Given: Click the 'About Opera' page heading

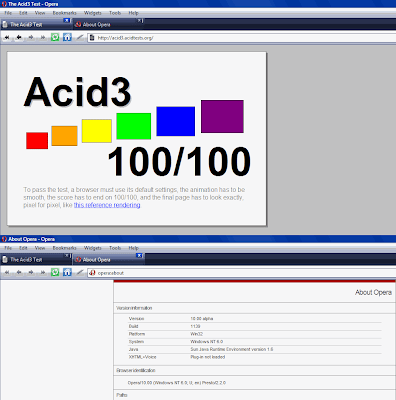Looking at the screenshot, I should 373,292.
